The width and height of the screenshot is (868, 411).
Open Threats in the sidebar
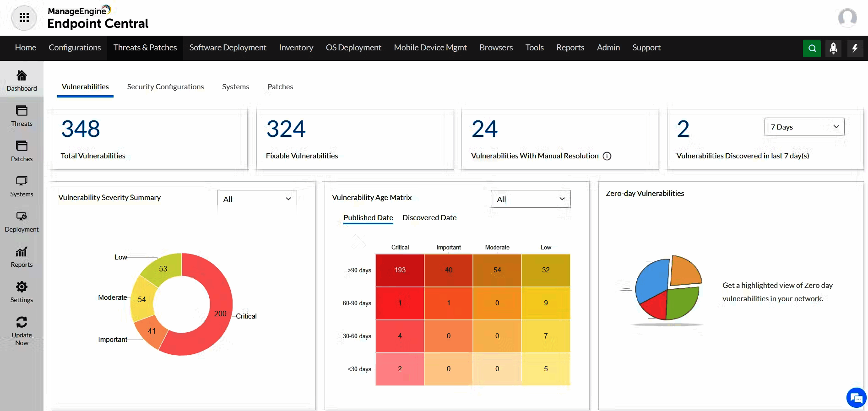coord(22,116)
